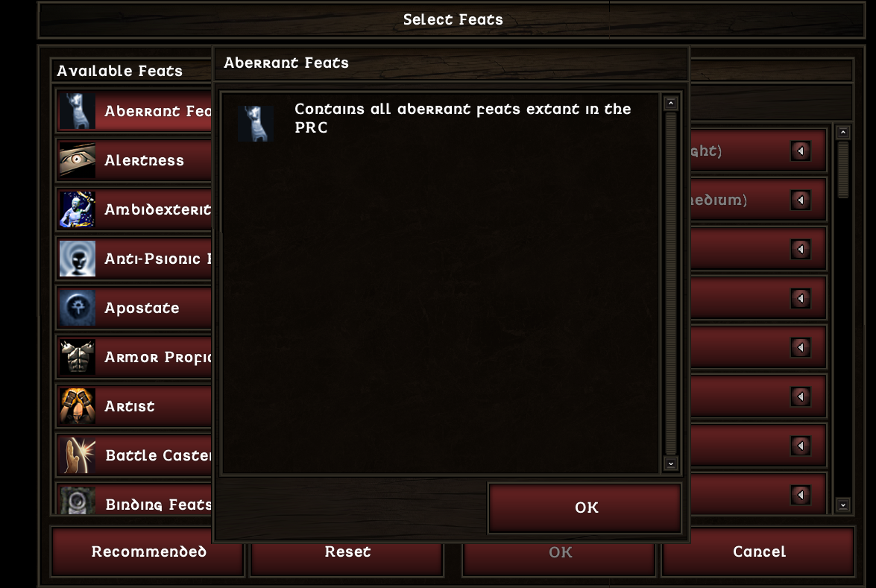This screenshot has width=876, height=588.
Task: Click the statue icon in the description box
Action: [x=256, y=124]
